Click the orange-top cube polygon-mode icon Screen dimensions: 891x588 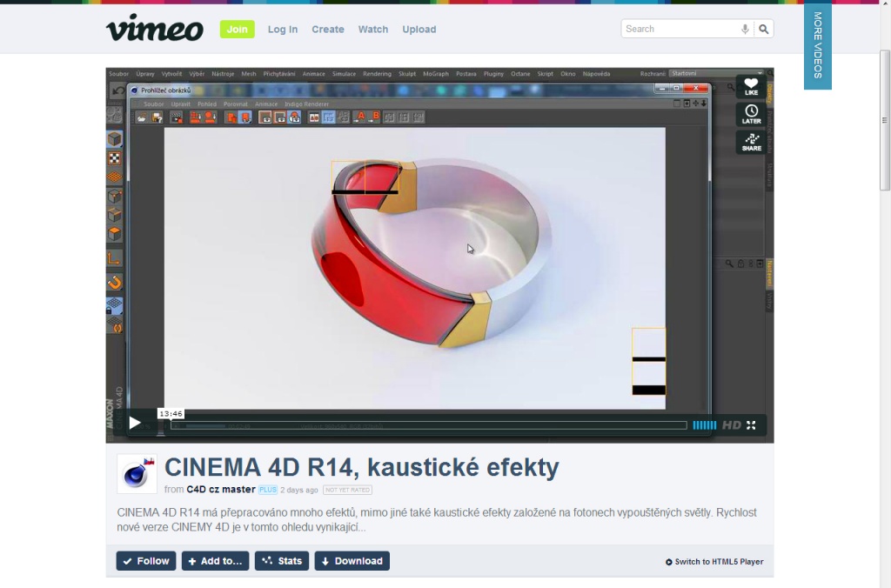click(x=115, y=233)
